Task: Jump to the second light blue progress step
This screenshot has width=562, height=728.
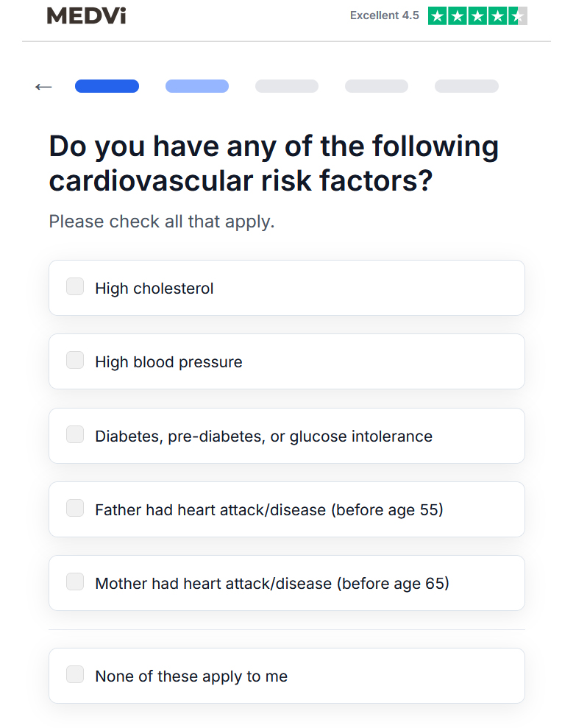Action: pyautogui.click(x=197, y=86)
